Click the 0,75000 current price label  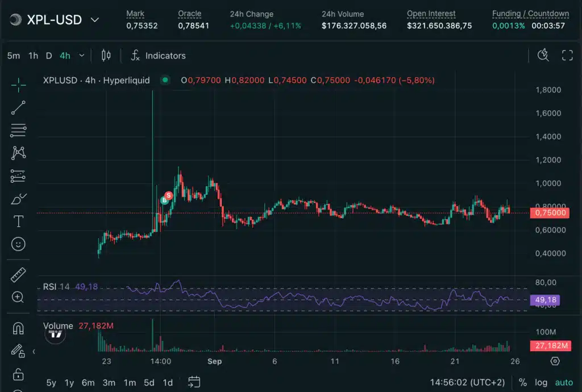point(548,212)
